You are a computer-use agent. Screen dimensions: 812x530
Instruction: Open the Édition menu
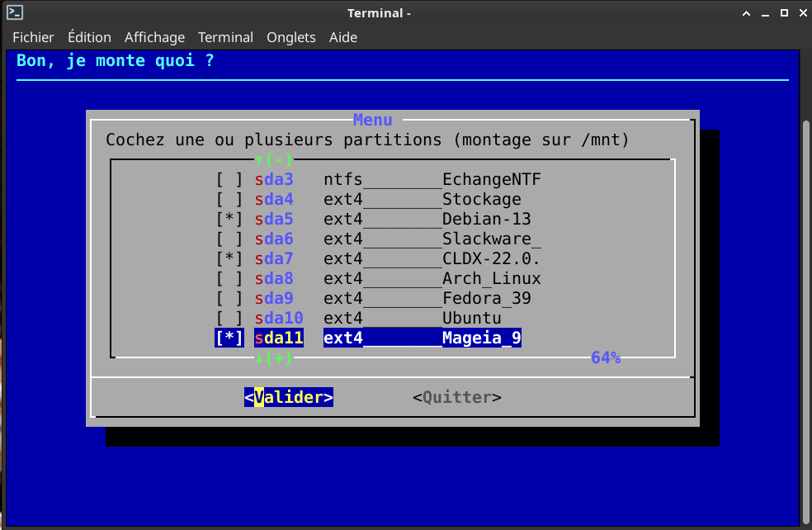[89, 37]
